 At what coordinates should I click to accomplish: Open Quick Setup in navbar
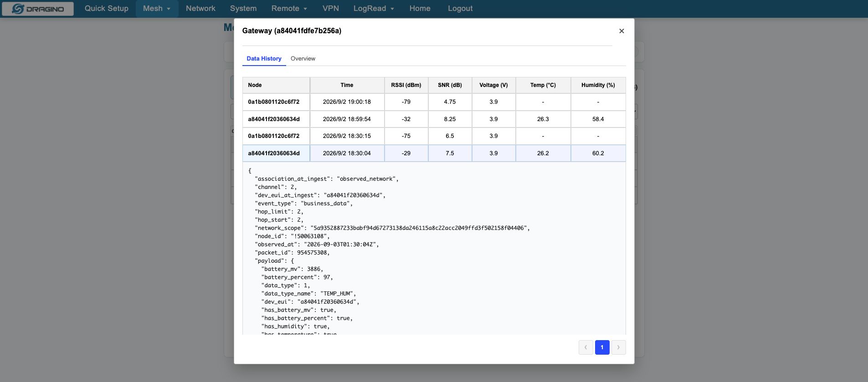click(107, 9)
